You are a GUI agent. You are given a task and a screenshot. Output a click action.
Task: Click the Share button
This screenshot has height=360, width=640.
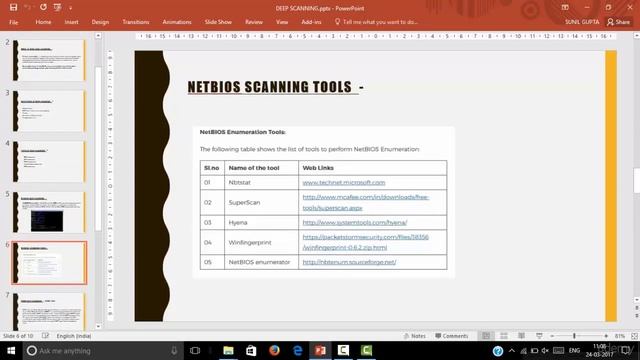(618, 22)
